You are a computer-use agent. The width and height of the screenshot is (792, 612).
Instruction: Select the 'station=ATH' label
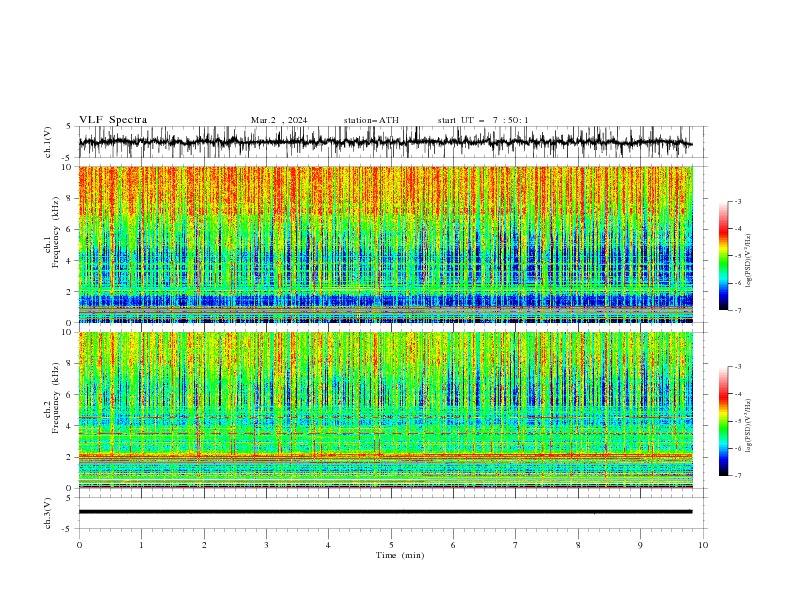click(371, 120)
